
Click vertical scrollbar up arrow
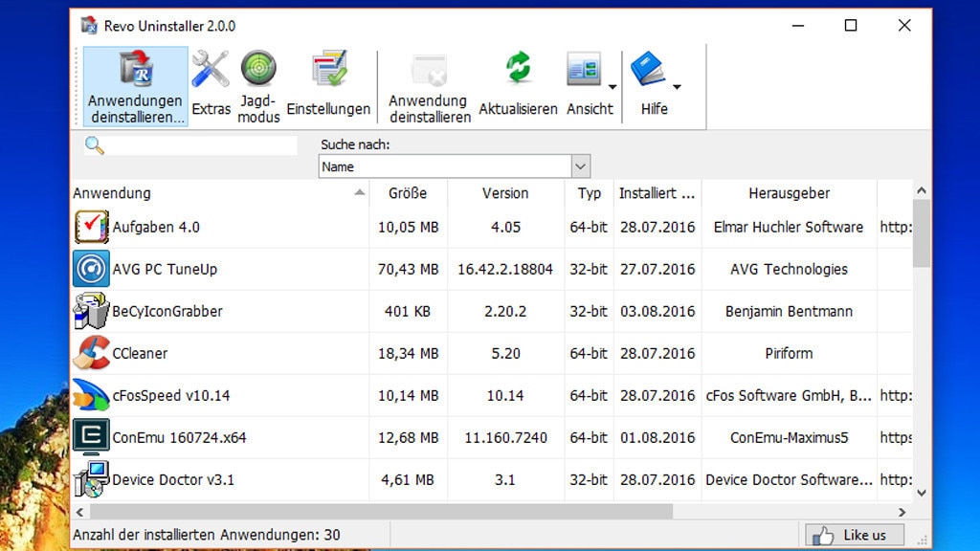[x=922, y=190]
